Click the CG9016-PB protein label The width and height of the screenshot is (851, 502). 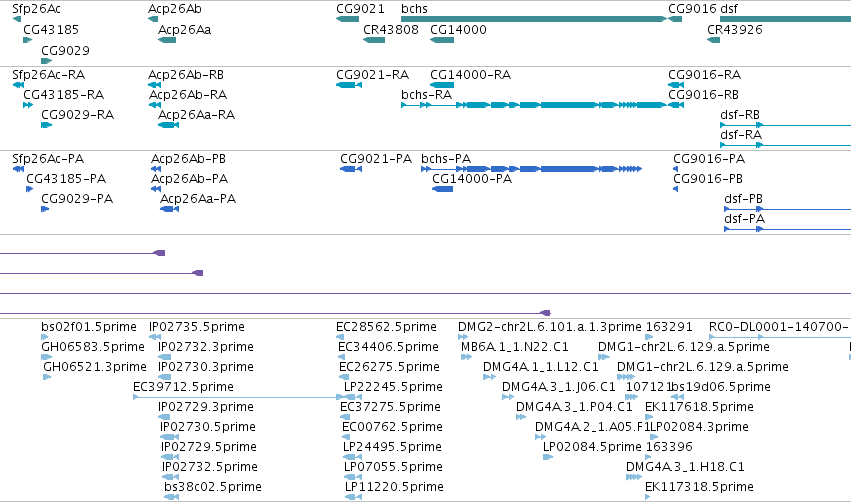click(708, 179)
